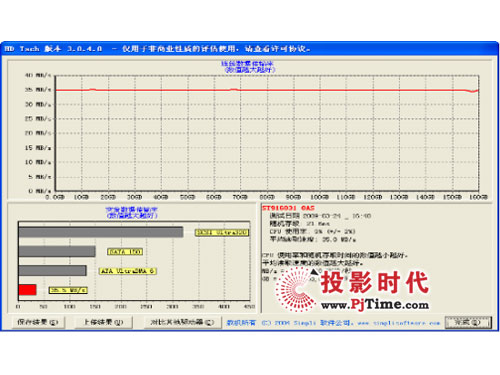500x375 pixels.
Task: Click the red drive model name ST916021
Action: pyautogui.click(x=288, y=208)
